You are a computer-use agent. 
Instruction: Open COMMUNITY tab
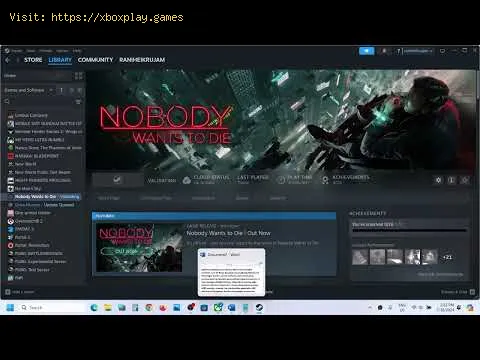(x=95, y=60)
